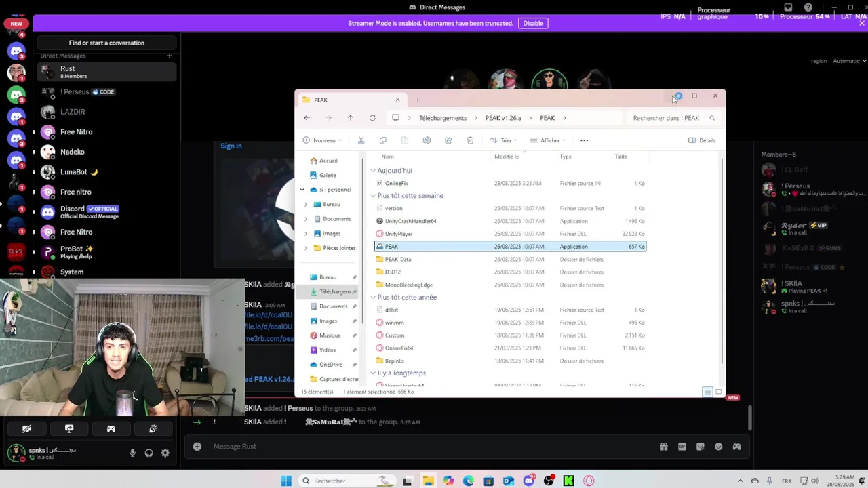868x488 pixels.
Task: Open the green K app on taskbar
Action: pyautogui.click(x=568, y=481)
